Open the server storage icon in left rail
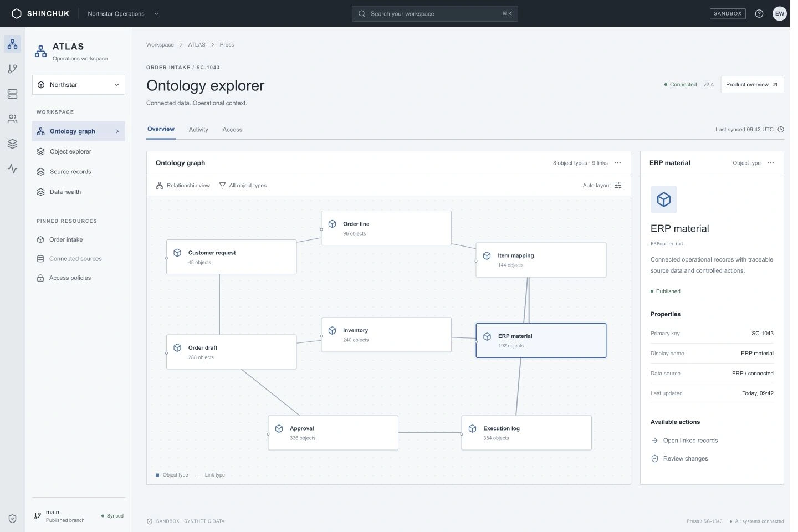This screenshot has width=798, height=532. click(x=12, y=94)
